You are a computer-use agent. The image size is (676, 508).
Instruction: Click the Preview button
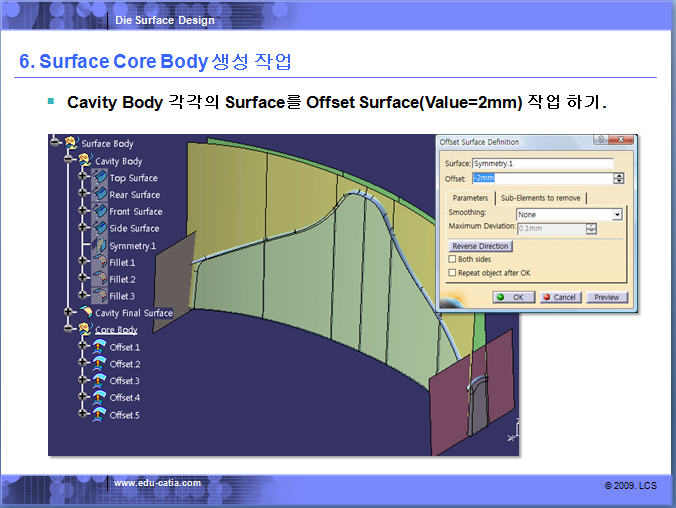(x=606, y=297)
